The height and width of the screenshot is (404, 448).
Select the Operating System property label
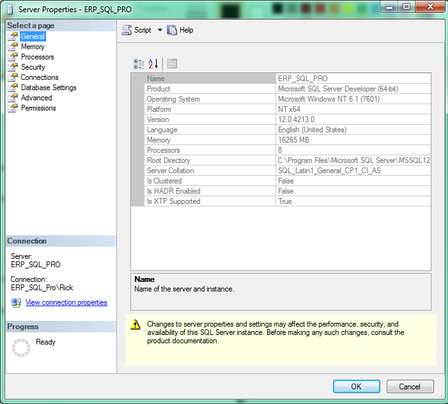173,99
